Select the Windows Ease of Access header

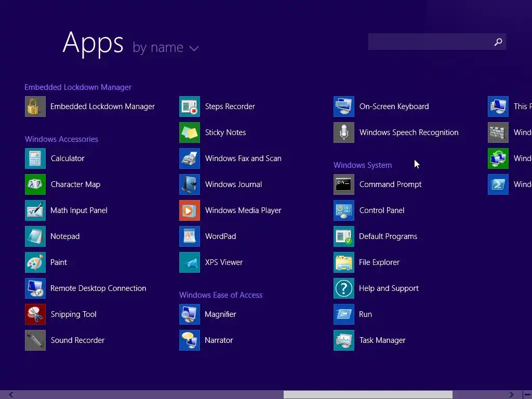pyautogui.click(x=221, y=295)
